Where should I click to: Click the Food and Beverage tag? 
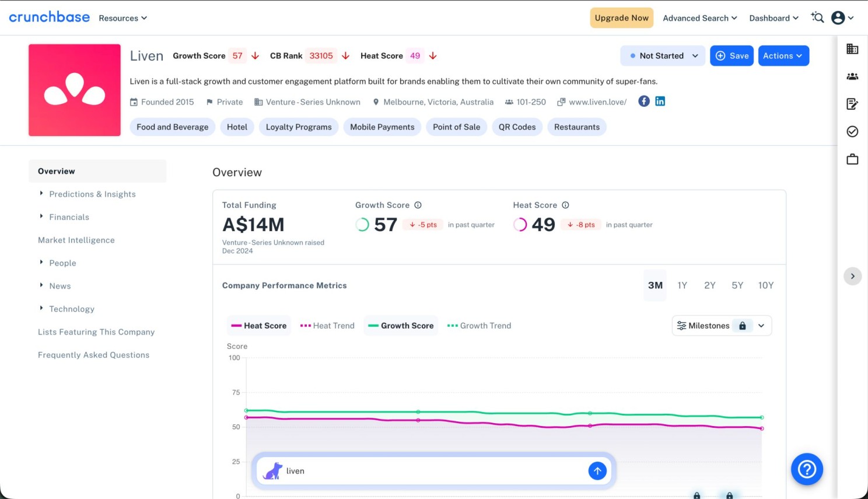173,127
